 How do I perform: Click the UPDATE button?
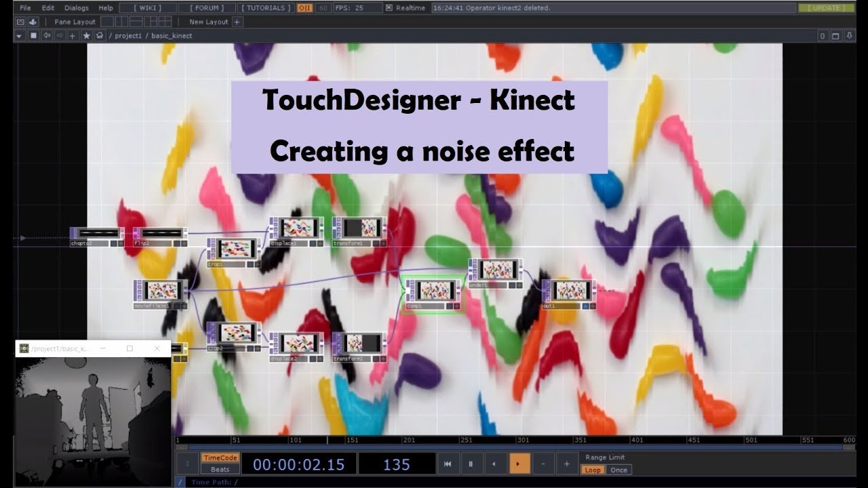(826, 7)
